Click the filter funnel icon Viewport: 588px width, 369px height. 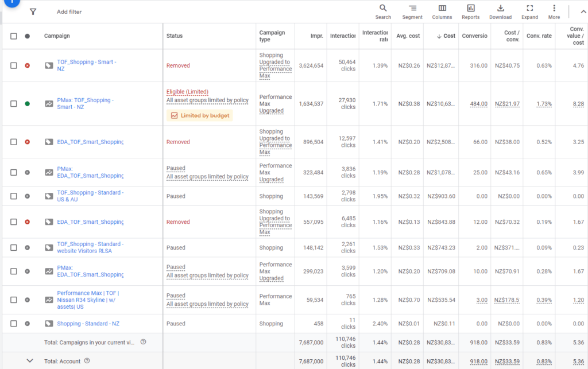pyautogui.click(x=33, y=11)
